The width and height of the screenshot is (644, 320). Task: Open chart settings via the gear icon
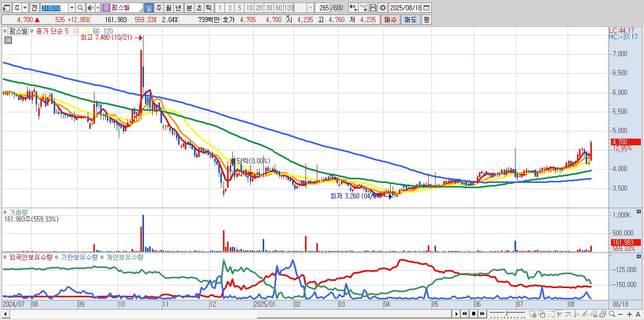[382, 8]
